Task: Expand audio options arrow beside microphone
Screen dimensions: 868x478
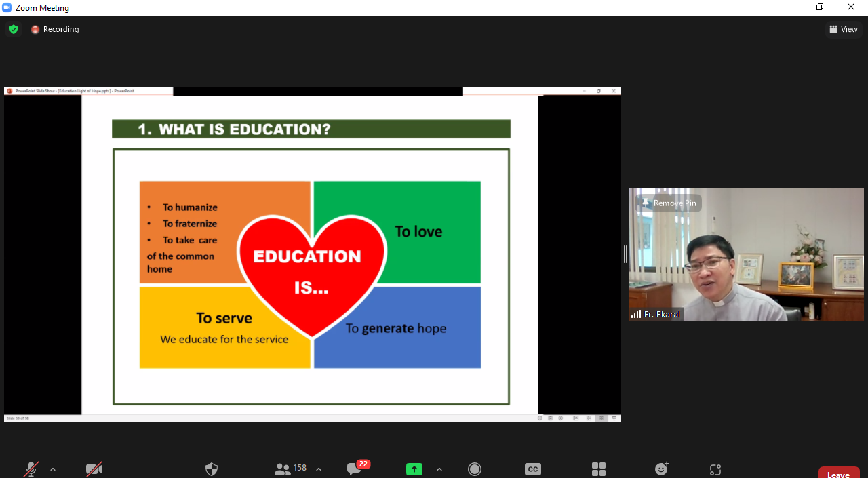Action: pyautogui.click(x=53, y=469)
